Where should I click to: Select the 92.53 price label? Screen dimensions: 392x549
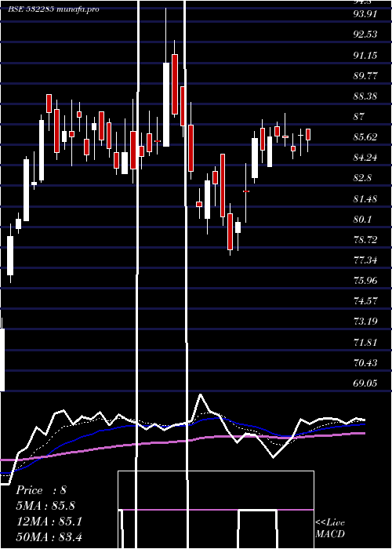[365, 35]
